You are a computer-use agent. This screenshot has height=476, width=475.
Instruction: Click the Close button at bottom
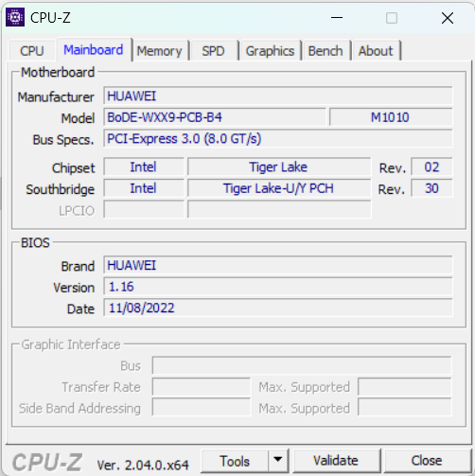(427, 461)
